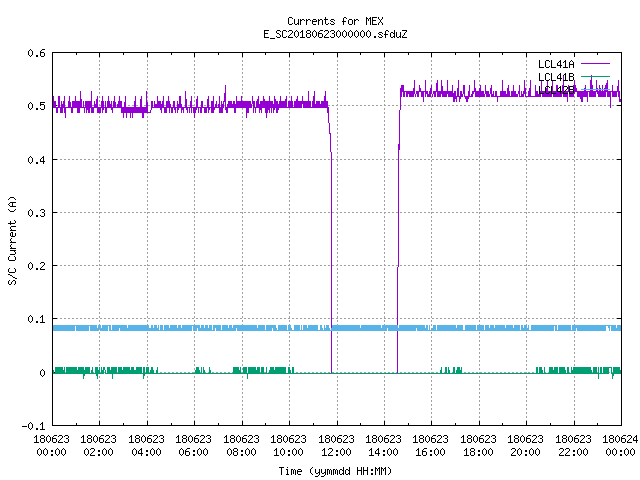Screen dimensions: 640x480
Task: Click the x-axis label 'Time (yymmdd HH:MM)'
Action: click(x=335, y=471)
